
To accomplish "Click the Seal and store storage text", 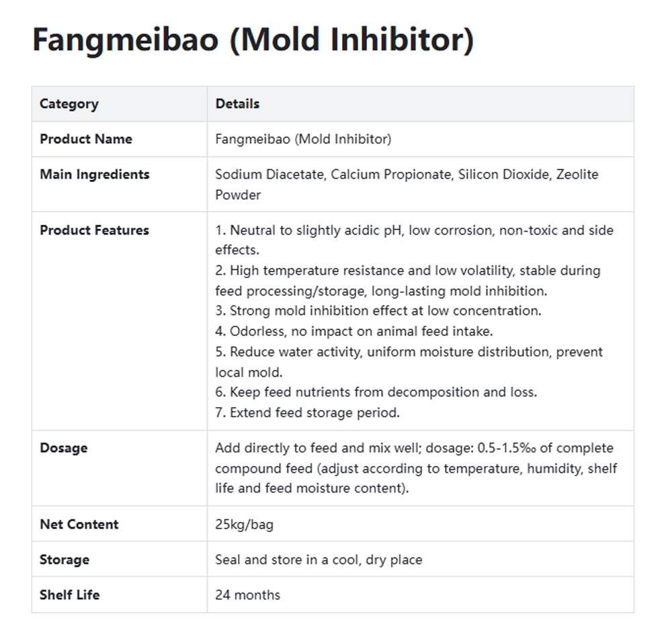I will [x=319, y=559].
